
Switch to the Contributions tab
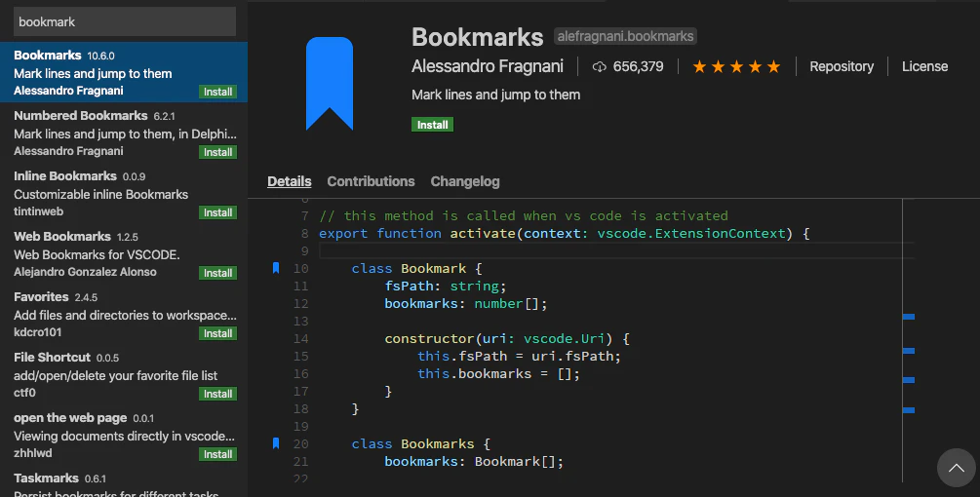[371, 181]
